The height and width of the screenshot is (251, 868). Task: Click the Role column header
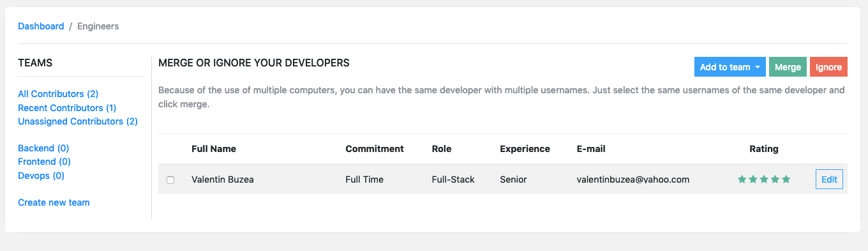[x=442, y=149]
